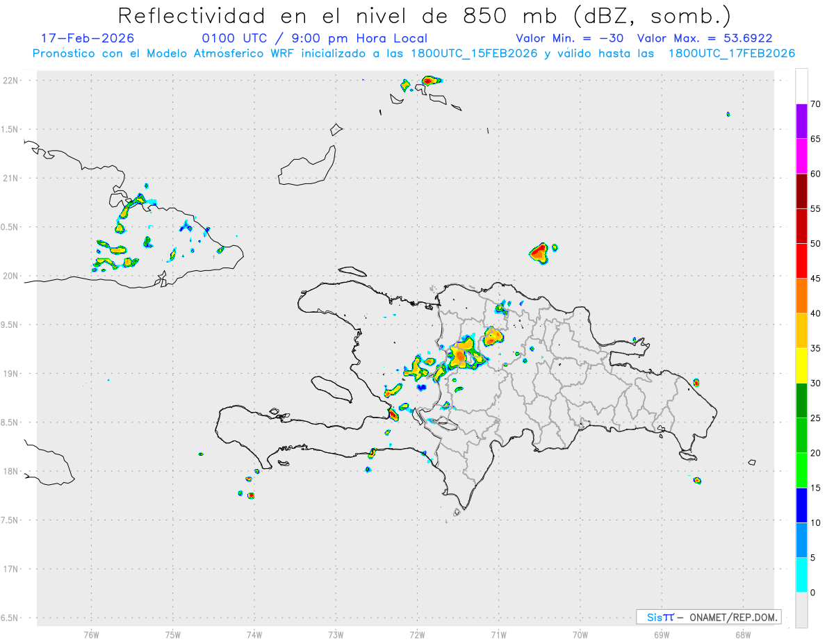
Task: Click the '18N' latitude label
Action: coord(10,471)
